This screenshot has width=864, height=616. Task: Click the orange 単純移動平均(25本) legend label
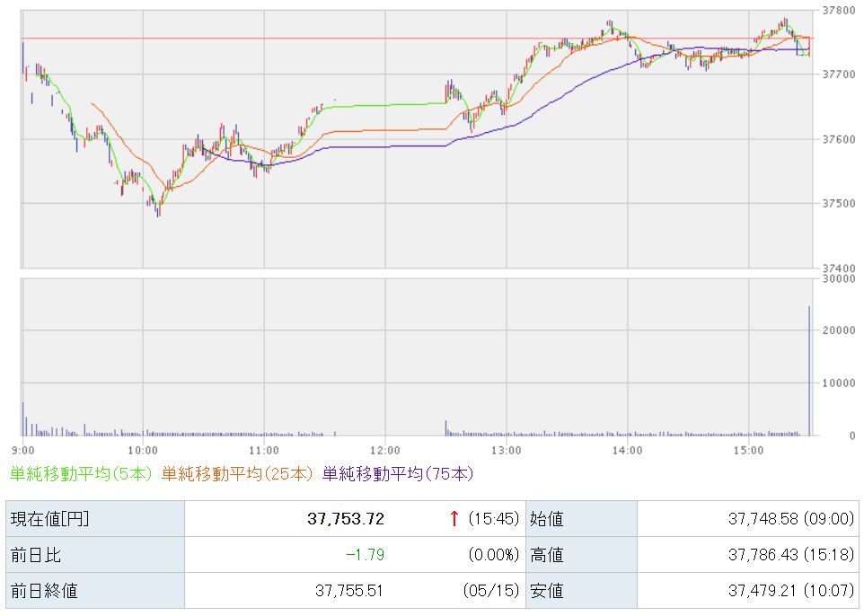(237, 474)
